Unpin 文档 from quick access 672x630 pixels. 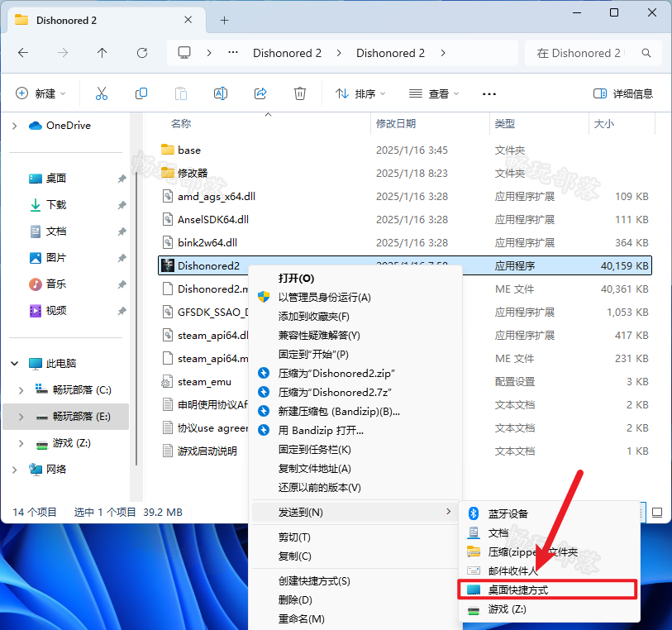(x=122, y=231)
